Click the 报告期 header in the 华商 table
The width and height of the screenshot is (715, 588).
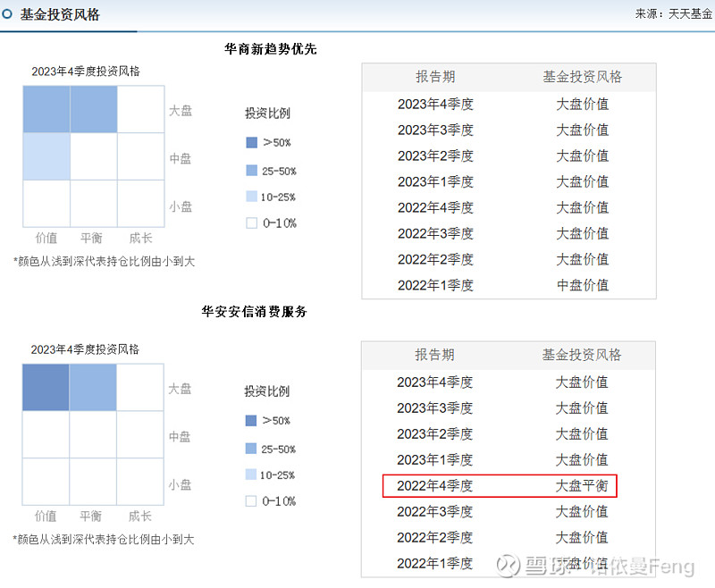pos(435,77)
